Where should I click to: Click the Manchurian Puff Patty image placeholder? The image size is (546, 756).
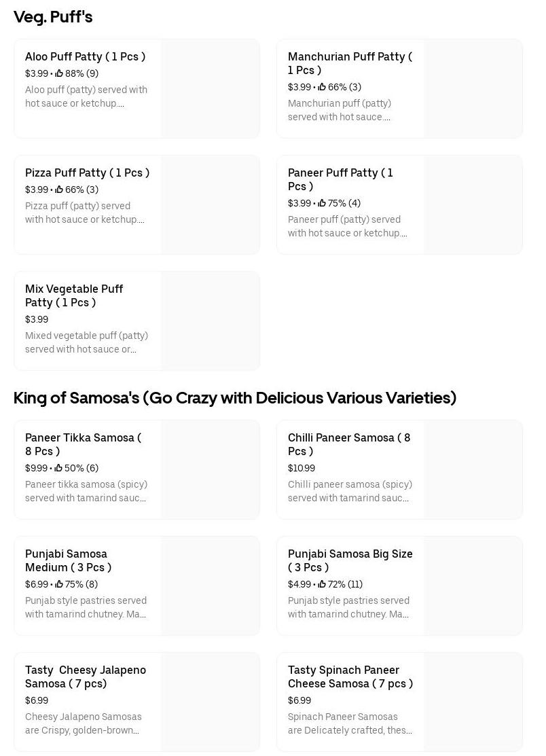[473, 89]
